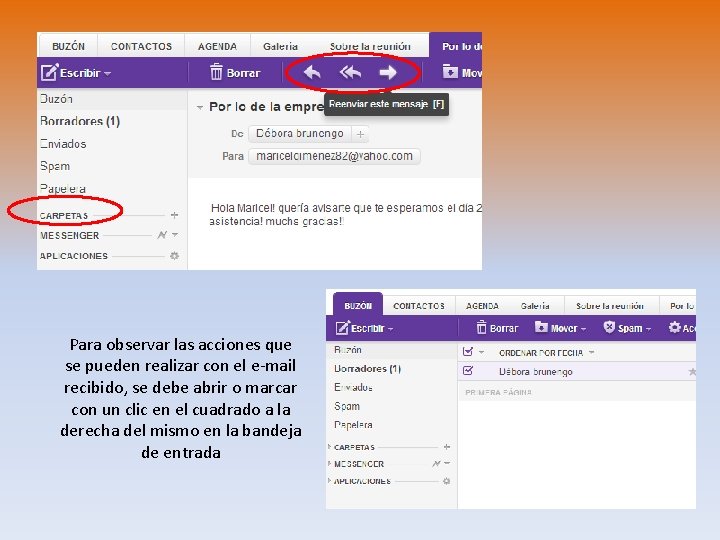Open Spam folder in inbox-list view sidebar
Viewport: 720px width, 540px height.
[x=347, y=406]
